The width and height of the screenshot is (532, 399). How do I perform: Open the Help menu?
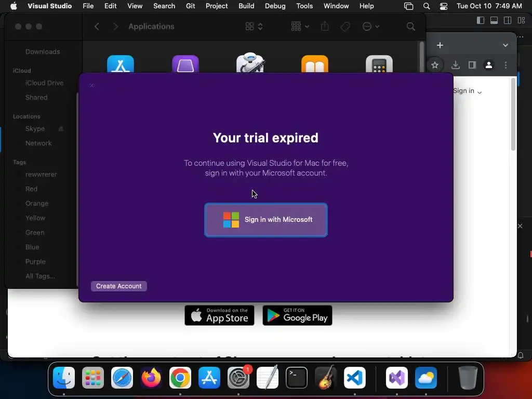pos(366,6)
